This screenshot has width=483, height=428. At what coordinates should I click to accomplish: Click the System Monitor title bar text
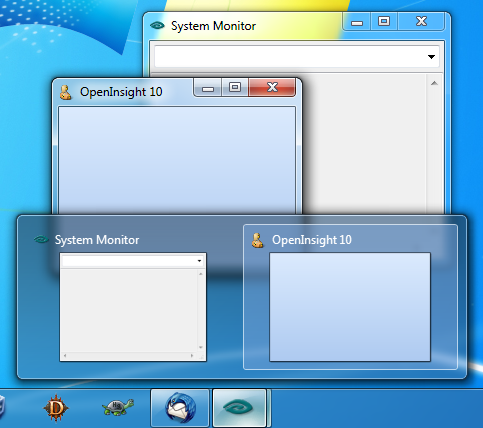pyautogui.click(x=213, y=26)
